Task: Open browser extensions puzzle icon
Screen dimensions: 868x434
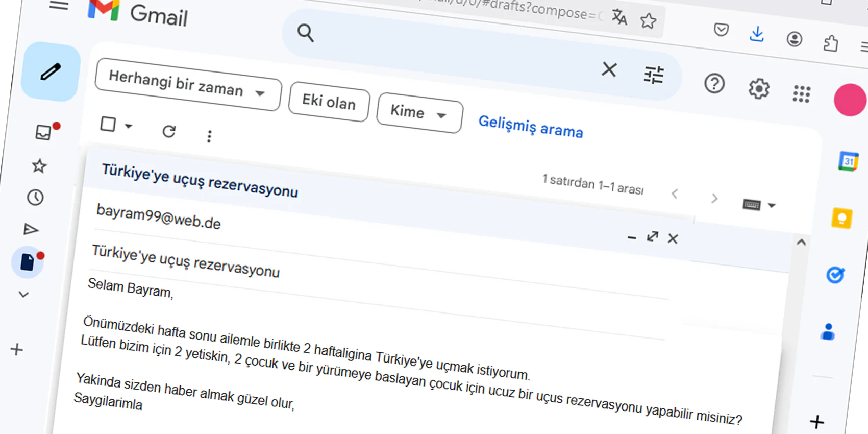Action: (x=831, y=43)
